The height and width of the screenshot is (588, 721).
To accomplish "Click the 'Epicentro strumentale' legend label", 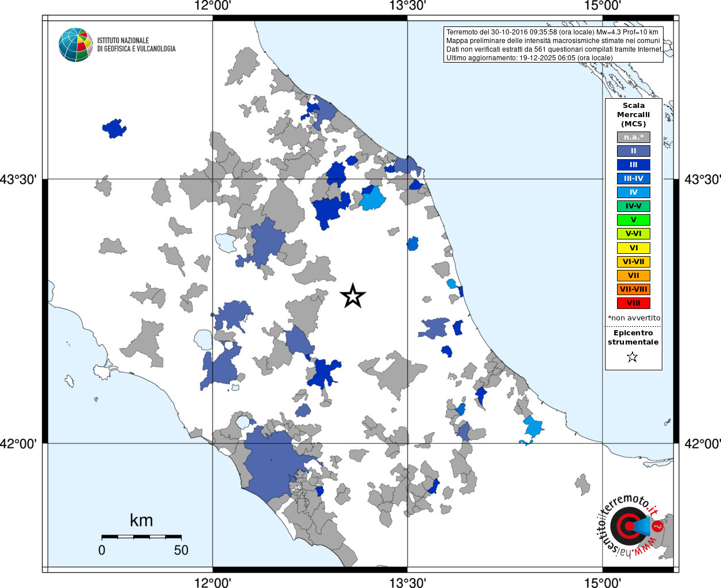I will (633, 337).
